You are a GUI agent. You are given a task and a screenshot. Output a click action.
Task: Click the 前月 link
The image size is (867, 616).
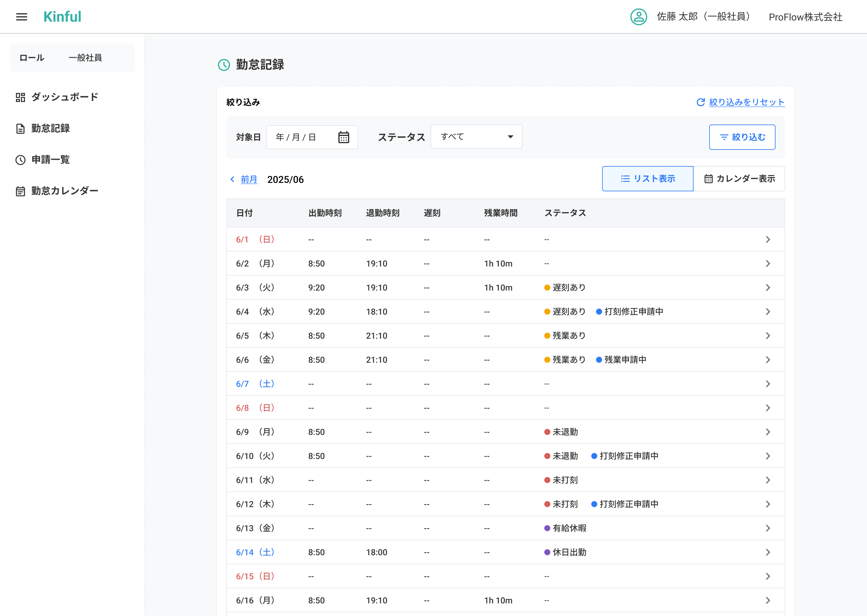(249, 179)
